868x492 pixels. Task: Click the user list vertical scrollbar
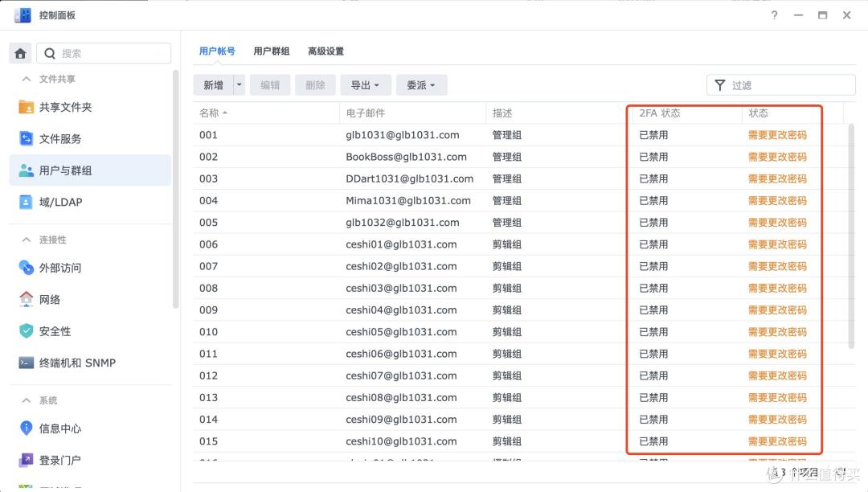(851, 236)
